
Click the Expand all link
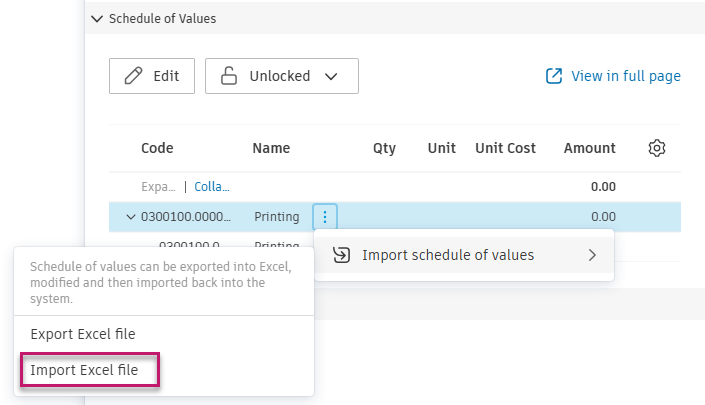click(158, 187)
